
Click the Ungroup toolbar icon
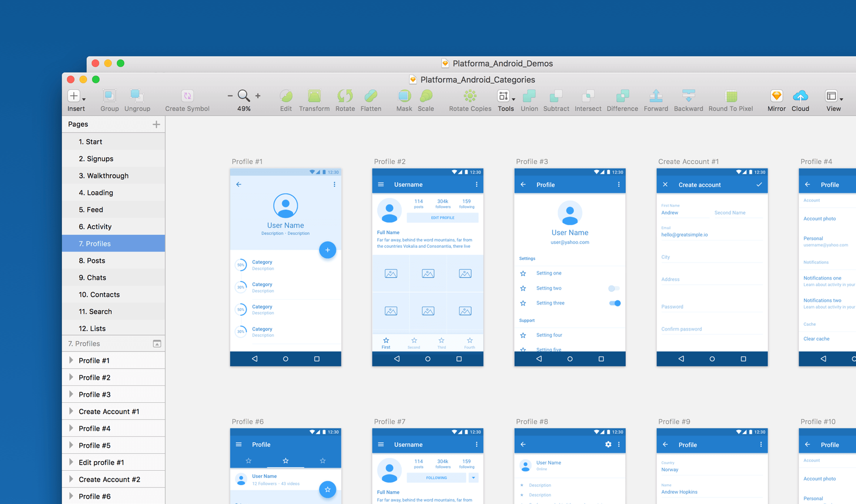pos(137,96)
